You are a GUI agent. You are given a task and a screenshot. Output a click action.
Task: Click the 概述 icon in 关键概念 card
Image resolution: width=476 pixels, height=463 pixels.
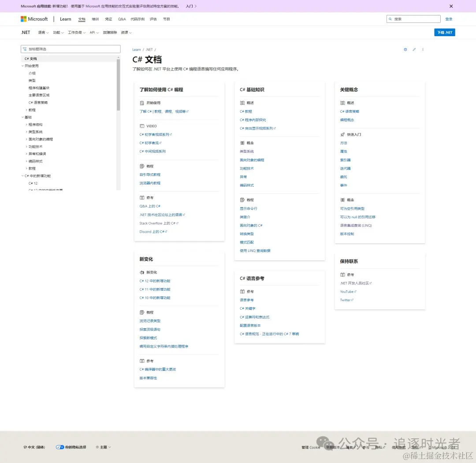click(x=342, y=103)
